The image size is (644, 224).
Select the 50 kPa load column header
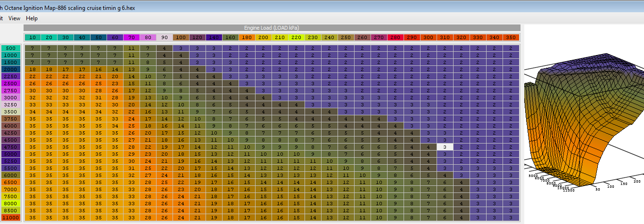99,37
